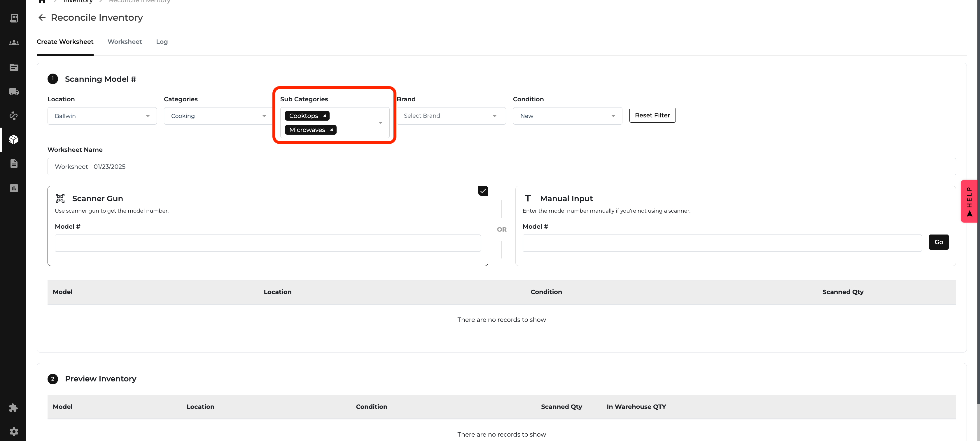This screenshot has height=441, width=980.
Task: Open the customers group icon in sidebar
Action: click(14, 43)
